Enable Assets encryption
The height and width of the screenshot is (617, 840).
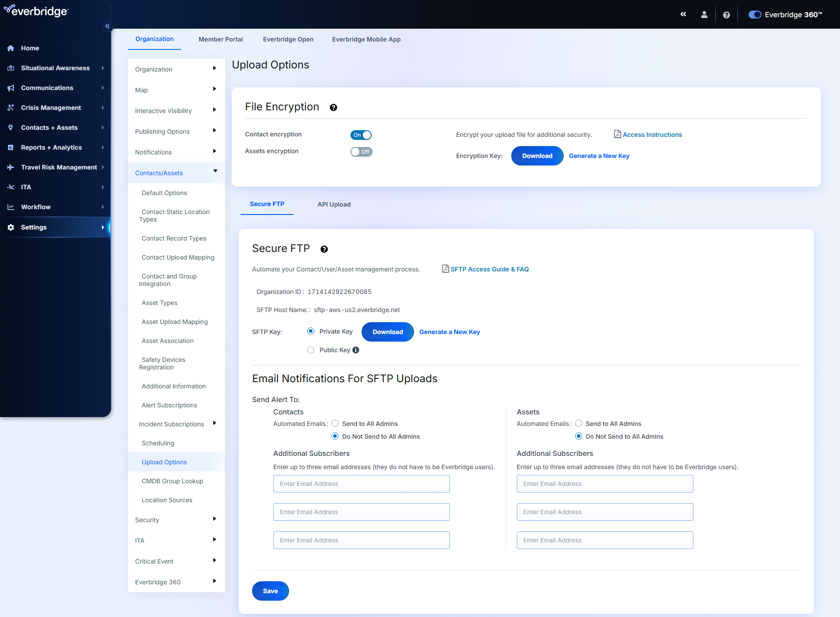[x=361, y=151]
